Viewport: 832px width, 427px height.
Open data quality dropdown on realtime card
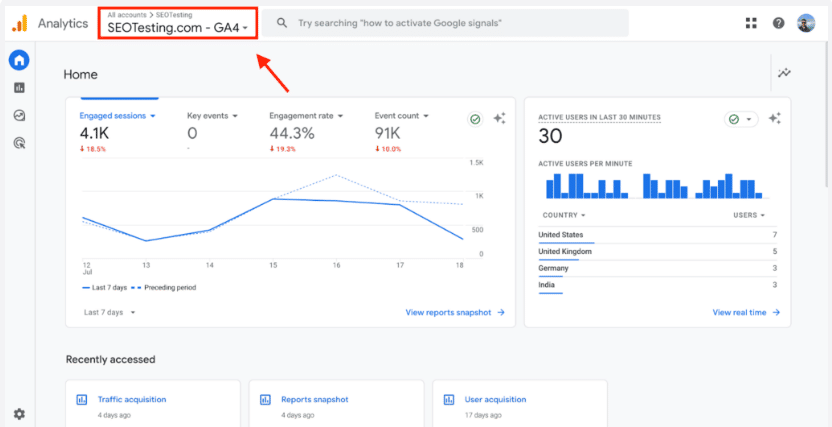click(x=741, y=119)
